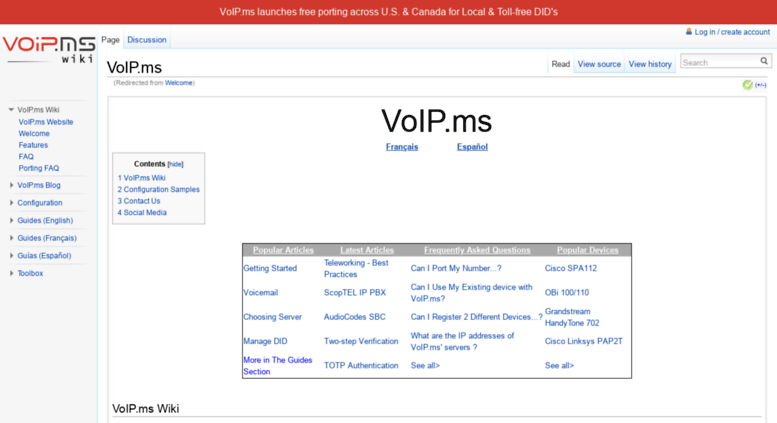Open More in The Guides Section
Screen dimensions: 777x423
[x=278, y=366]
